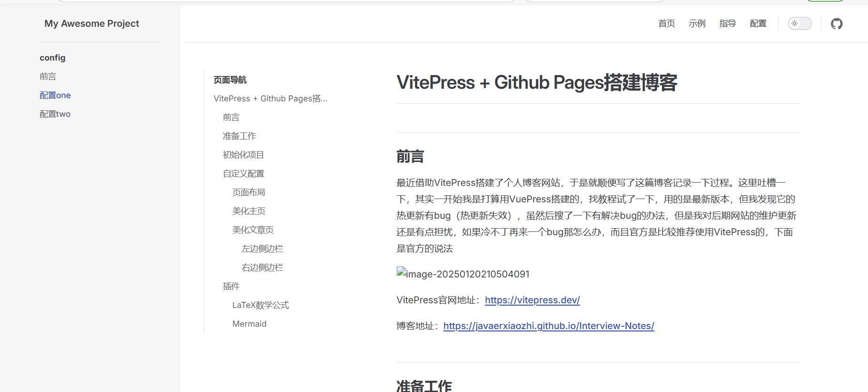Jump to 插件 in page outline

pyautogui.click(x=231, y=286)
